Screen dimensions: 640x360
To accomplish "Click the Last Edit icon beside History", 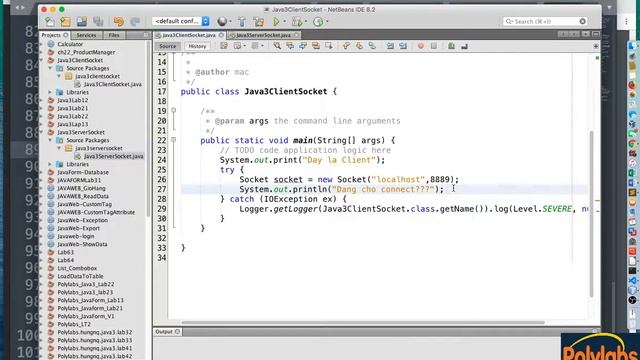I will (224, 46).
